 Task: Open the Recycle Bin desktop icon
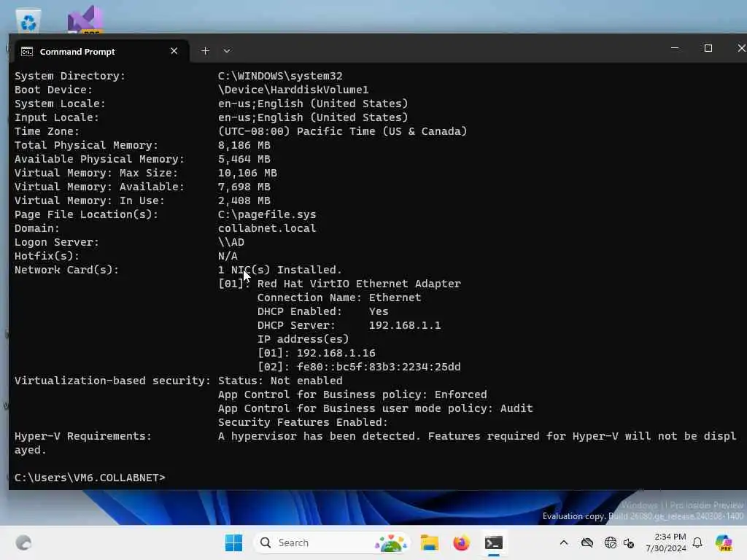(x=28, y=21)
